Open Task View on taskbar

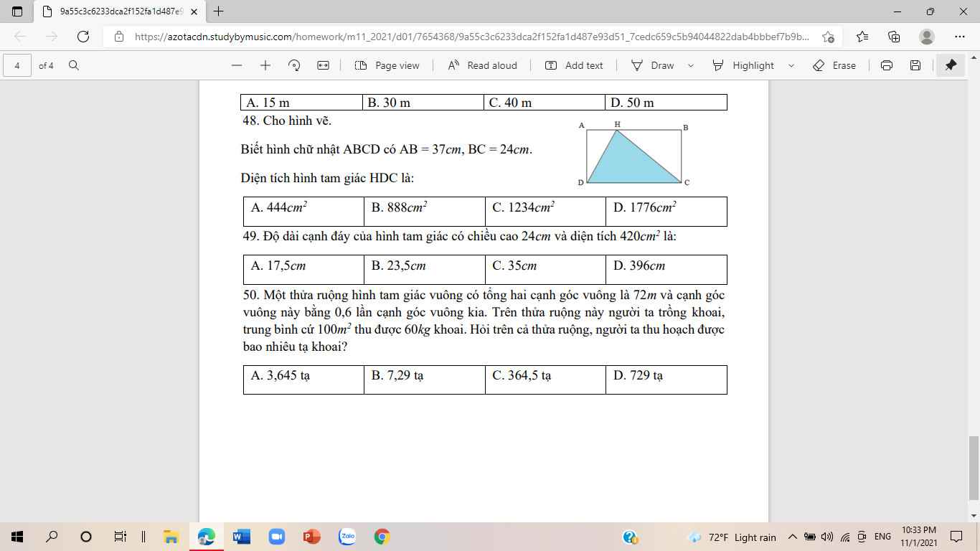tap(121, 537)
